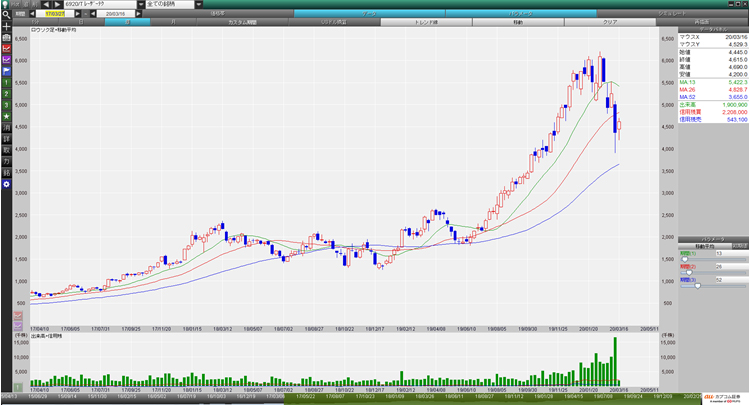Go to previous stock with left arrow
Image resolution: width=750 pixels, height=405 pixels.
[x=46, y=4]
